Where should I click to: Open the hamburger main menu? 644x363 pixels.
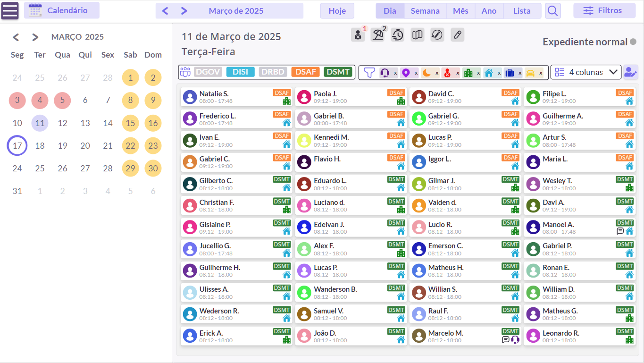tap(10, 10)
